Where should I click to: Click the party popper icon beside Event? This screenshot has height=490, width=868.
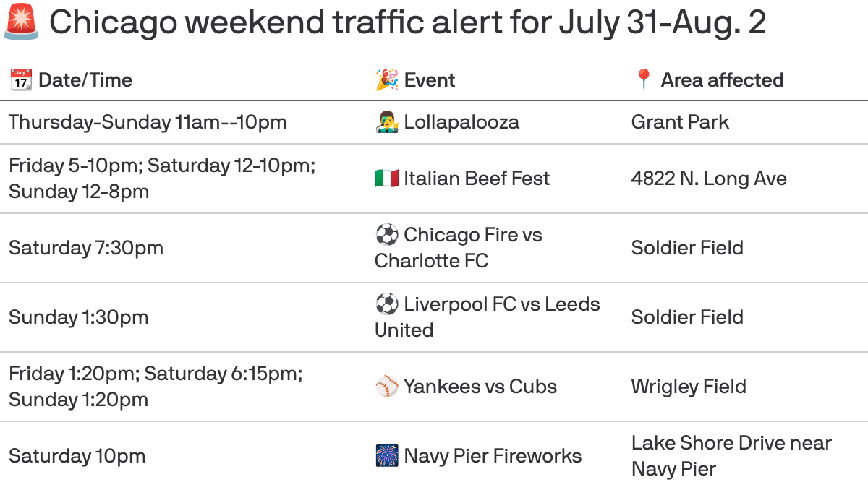(x=387, y=79)
